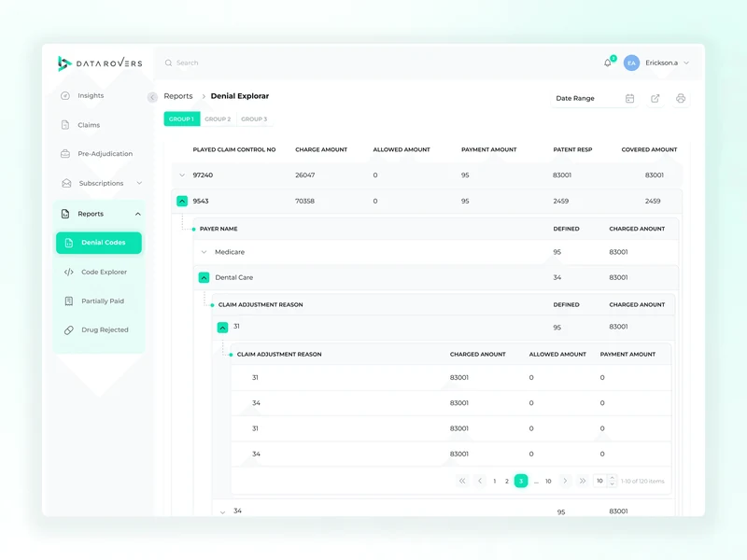Image resolution: width=747 pixels, height=560 pixels.
Task: Open Claims in the sidebar
Action: [x=89, y=125]
